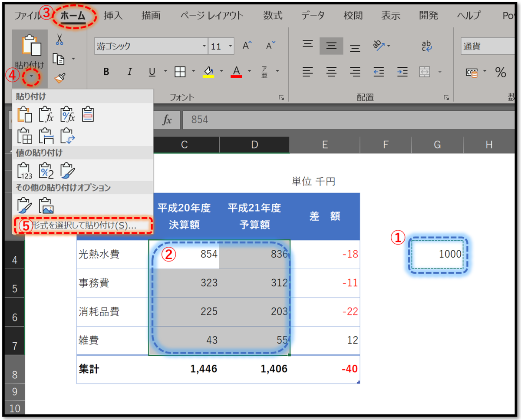Select the Keep Source Formatting paste icon
Viewport: 521px width, 420px height.
[87, 114]
